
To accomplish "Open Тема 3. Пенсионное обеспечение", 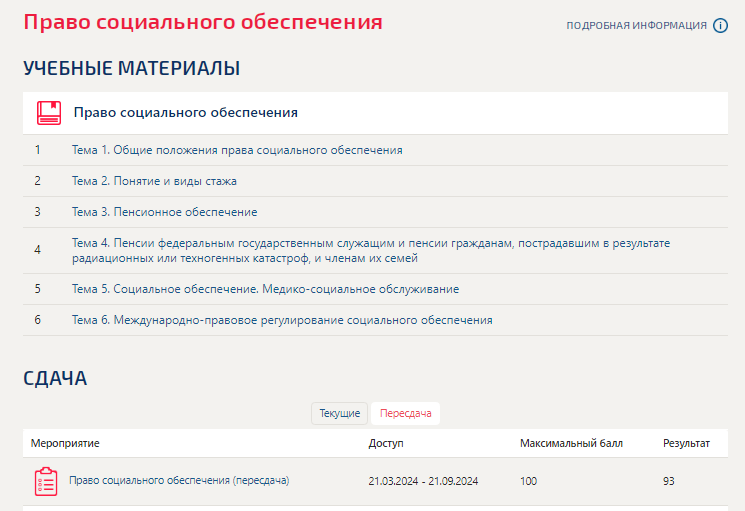I will coord(164,212).
